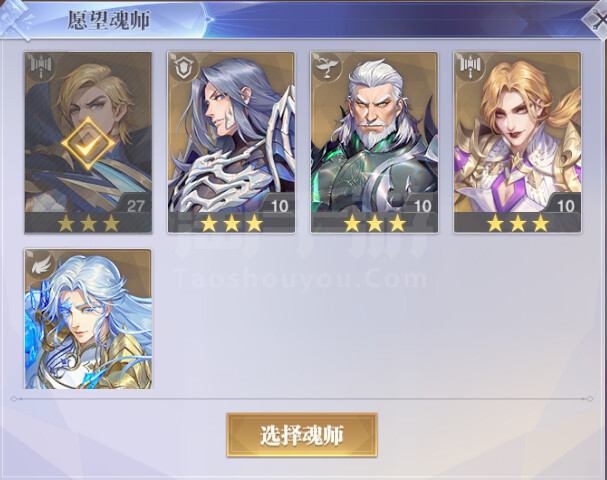Screen dimensions: 607x480
Task: Click the attack-class icon on blond hero card
Action: click(40, 67)
